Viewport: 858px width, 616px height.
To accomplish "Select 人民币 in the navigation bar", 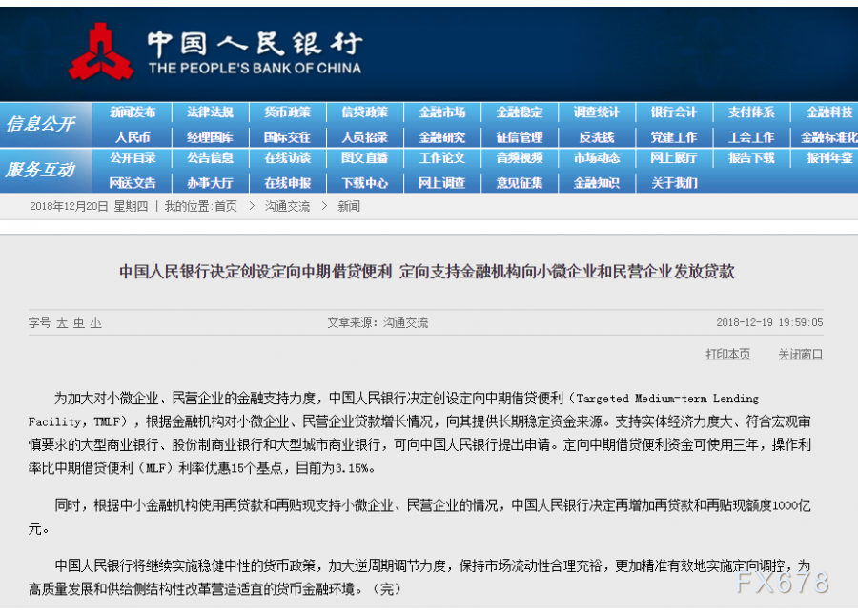I will click(133, 137).
